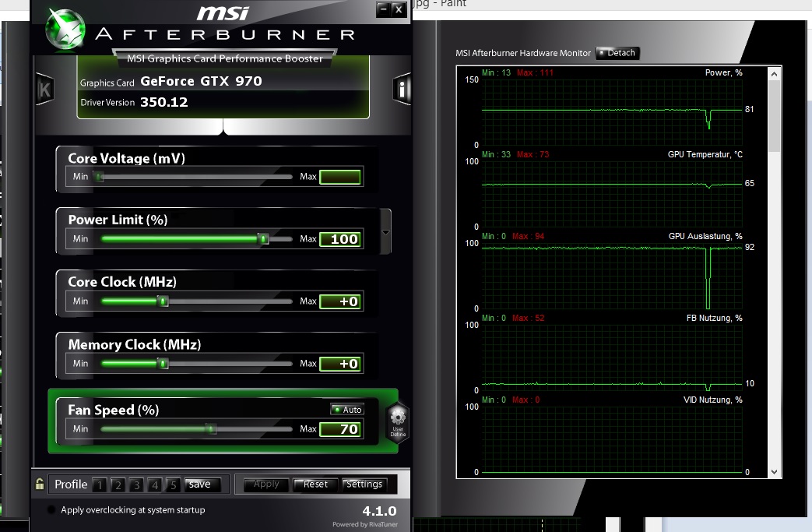Click the Fan Speed slider handle
Screen dimensions: 812x532
tap(211, 429)
